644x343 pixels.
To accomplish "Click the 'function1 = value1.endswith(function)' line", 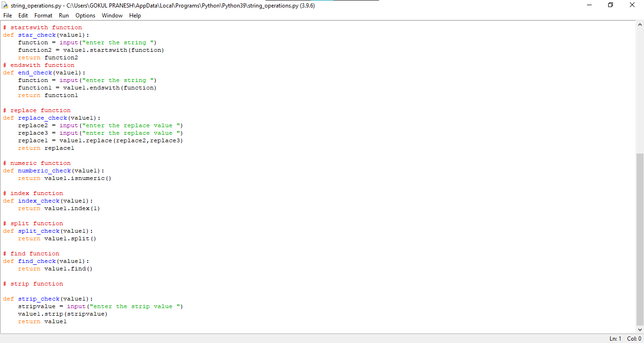I will pyautogui.click(x=87, y=88).
